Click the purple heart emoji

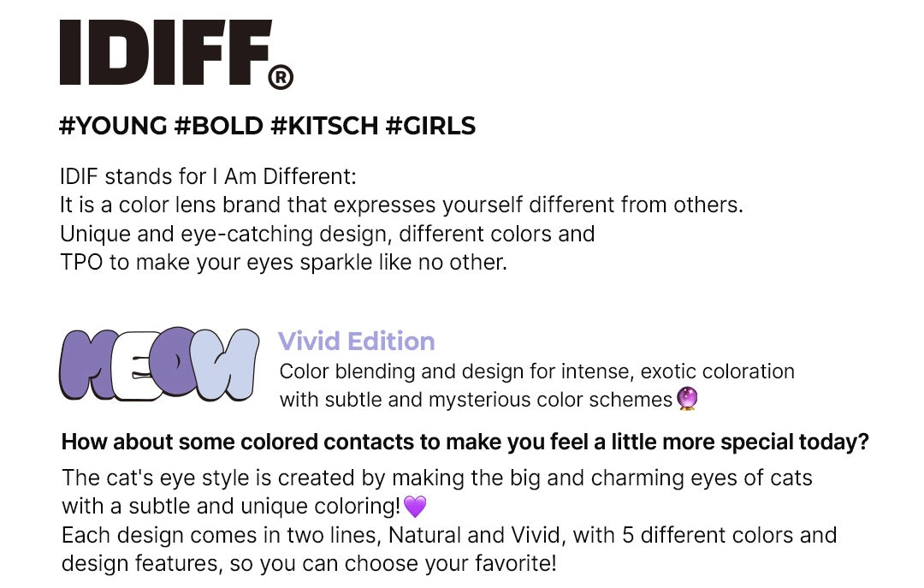(415, 506)
